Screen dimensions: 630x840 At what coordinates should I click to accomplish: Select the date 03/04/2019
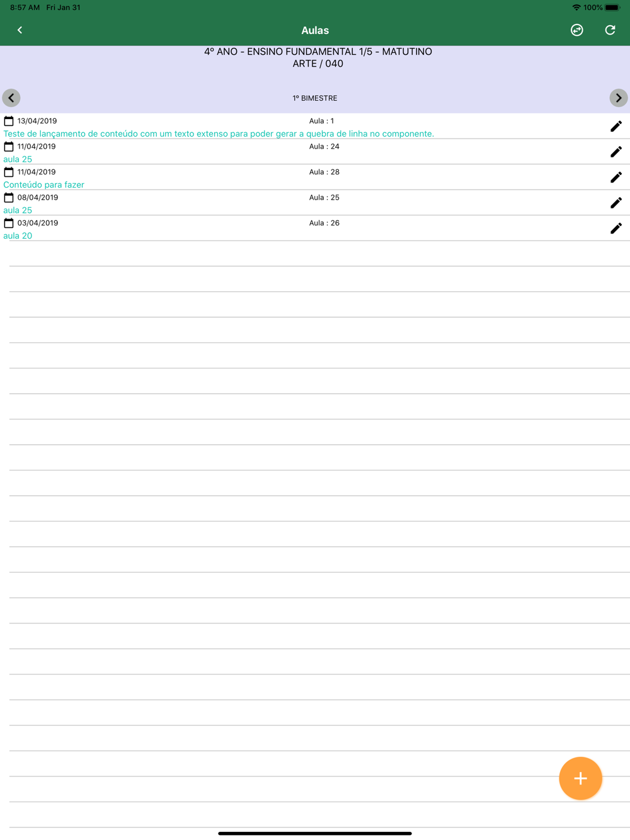pos(38,223)
